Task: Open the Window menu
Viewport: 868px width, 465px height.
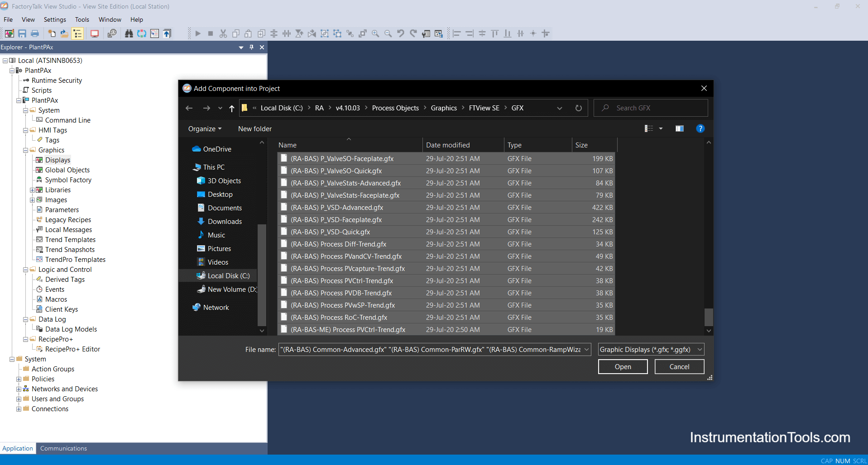Action: (110, 19)
